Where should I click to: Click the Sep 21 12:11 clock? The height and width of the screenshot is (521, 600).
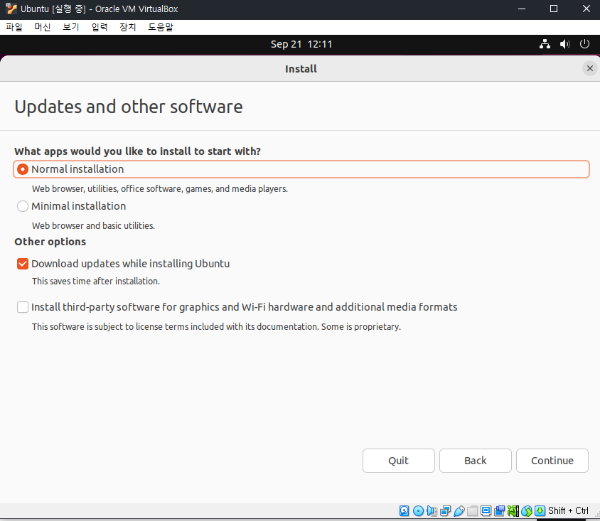(x=301, y=44)
